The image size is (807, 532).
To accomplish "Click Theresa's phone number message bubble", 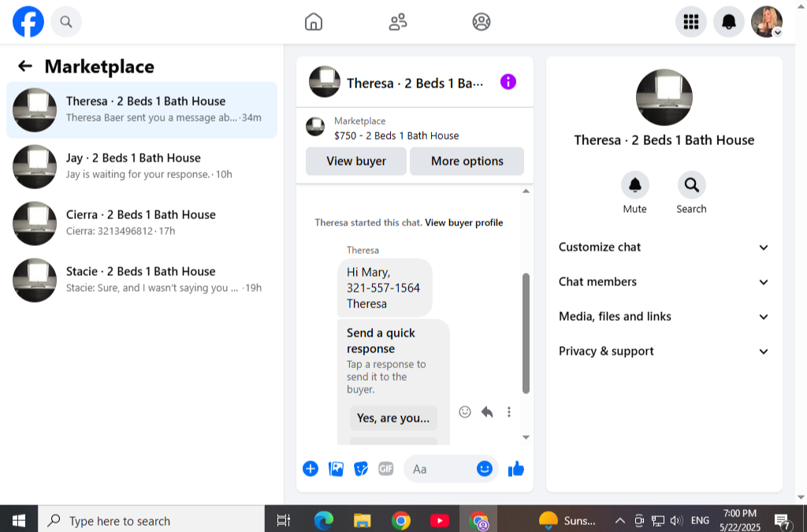I will point(385,288).
